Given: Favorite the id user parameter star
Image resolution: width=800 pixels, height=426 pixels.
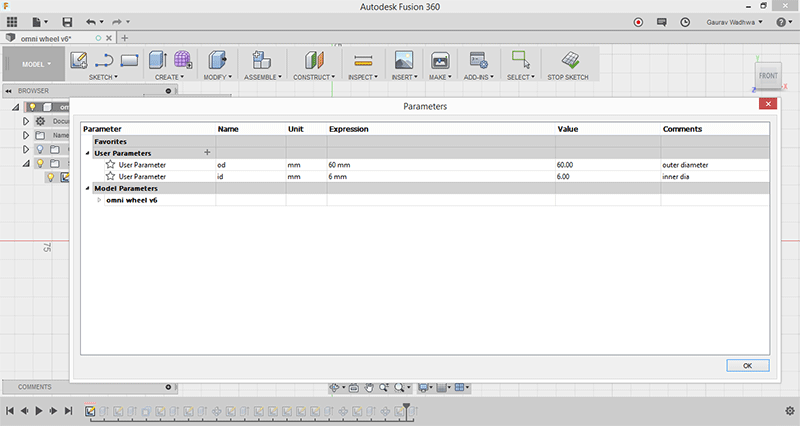Looking at the screenshot, I should (x=110, y=176).
